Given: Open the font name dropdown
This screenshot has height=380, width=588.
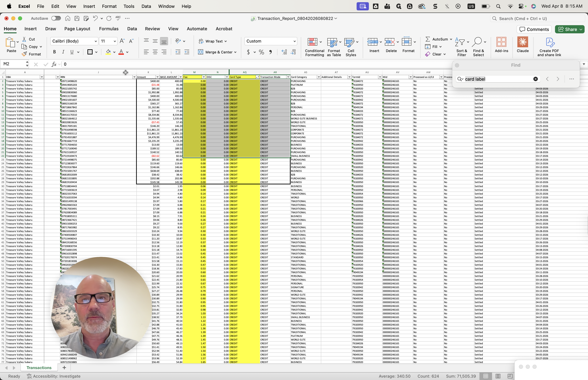Looking at the screenshot, I should coord(96,41).
